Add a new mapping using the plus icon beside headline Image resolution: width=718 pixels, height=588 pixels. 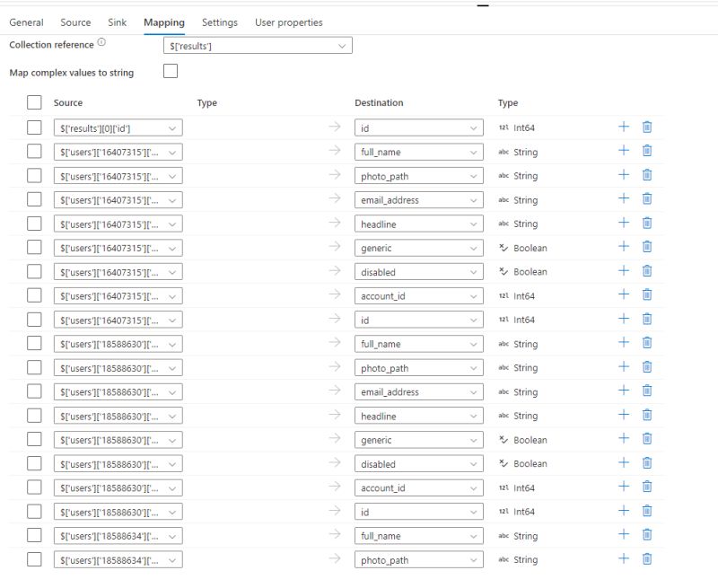click(x=622, y=223)
